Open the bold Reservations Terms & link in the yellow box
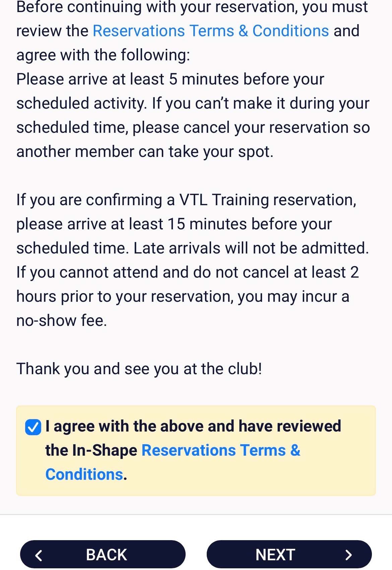 221,450
